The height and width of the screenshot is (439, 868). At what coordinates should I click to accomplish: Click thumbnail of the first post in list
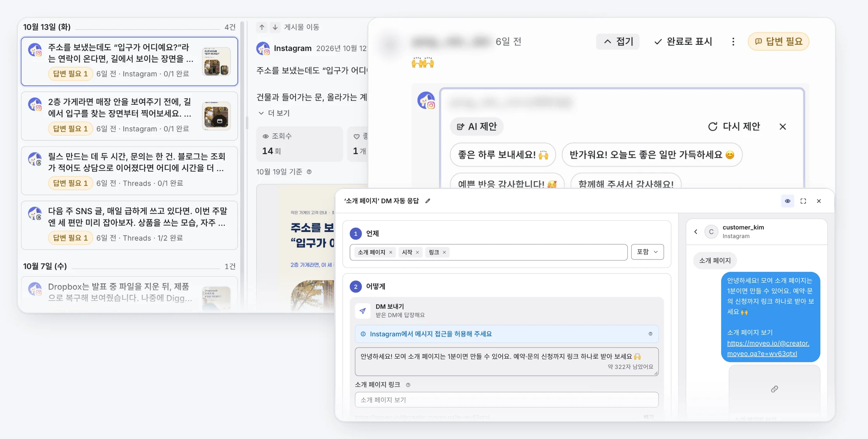[217, 61]
